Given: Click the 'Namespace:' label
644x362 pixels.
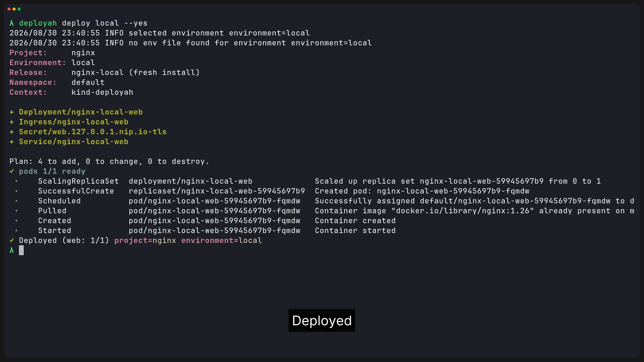Looking at the screenshot, I should [x=33, y=82].
